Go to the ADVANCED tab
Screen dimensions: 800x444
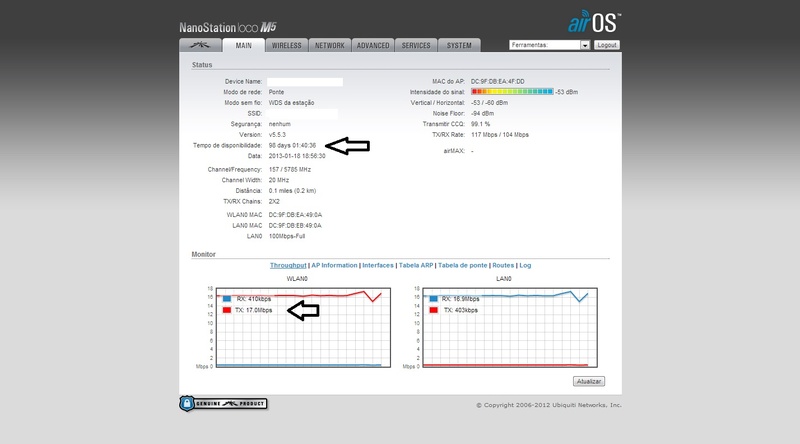[373, 45]
